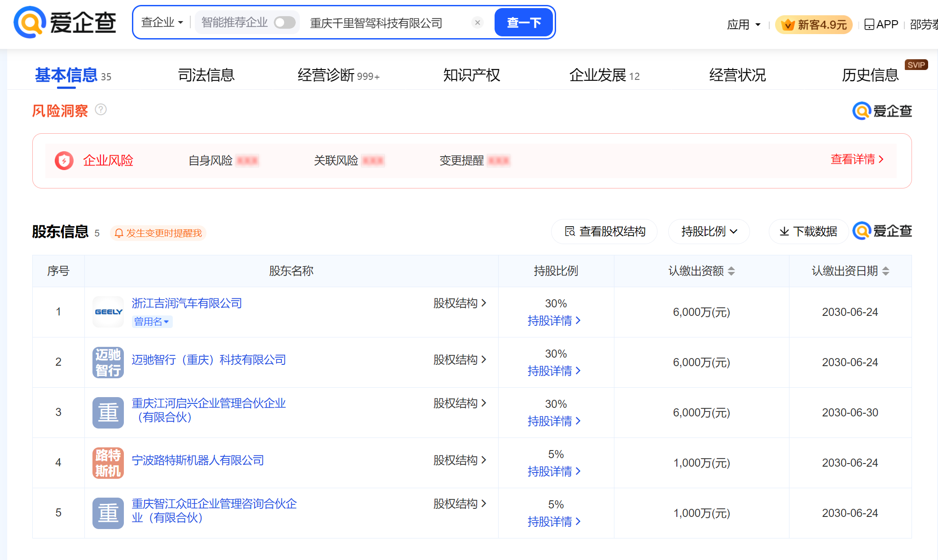Open 关联风险 details
Screen dimensions: 938x560
[x=349, y=160]
